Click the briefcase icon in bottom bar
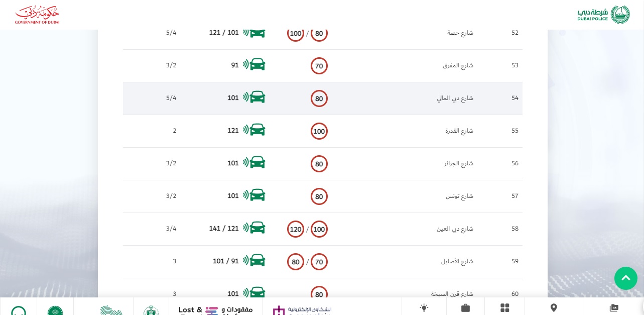The image size is (644, 315). coord(465,307)
